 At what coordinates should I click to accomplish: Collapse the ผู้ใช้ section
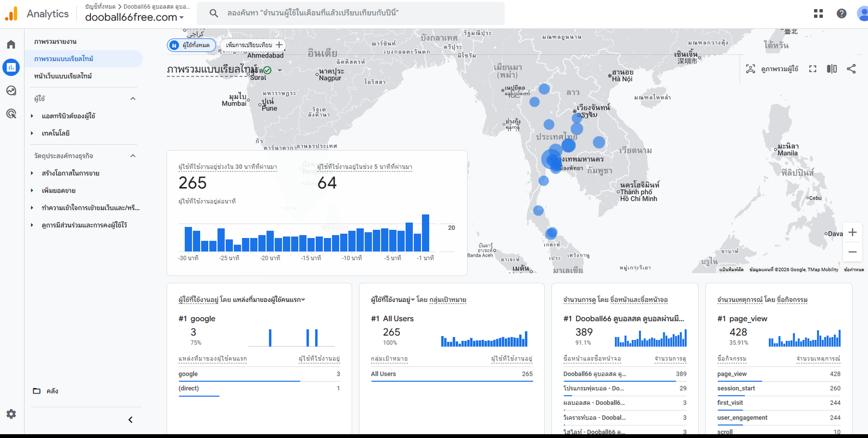pos(133,99)
